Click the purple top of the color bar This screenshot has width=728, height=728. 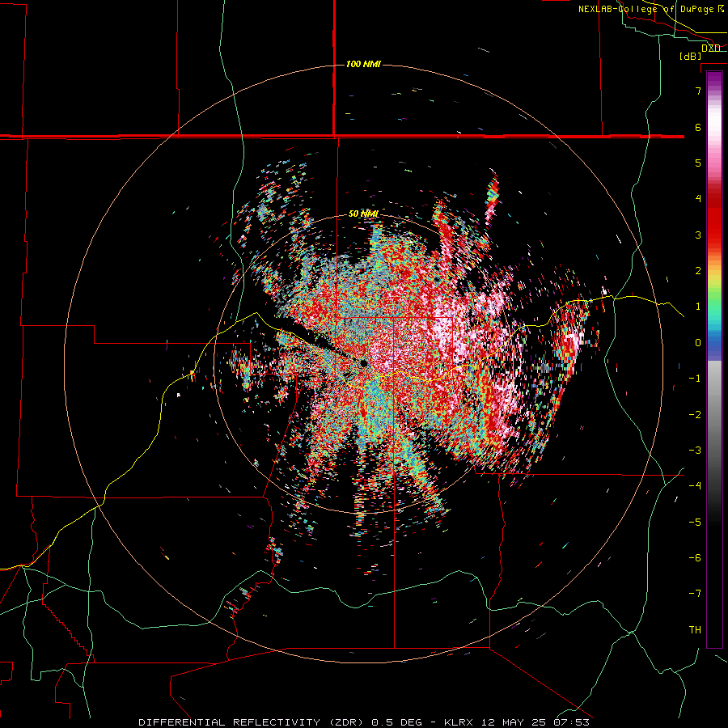(714, 79)
